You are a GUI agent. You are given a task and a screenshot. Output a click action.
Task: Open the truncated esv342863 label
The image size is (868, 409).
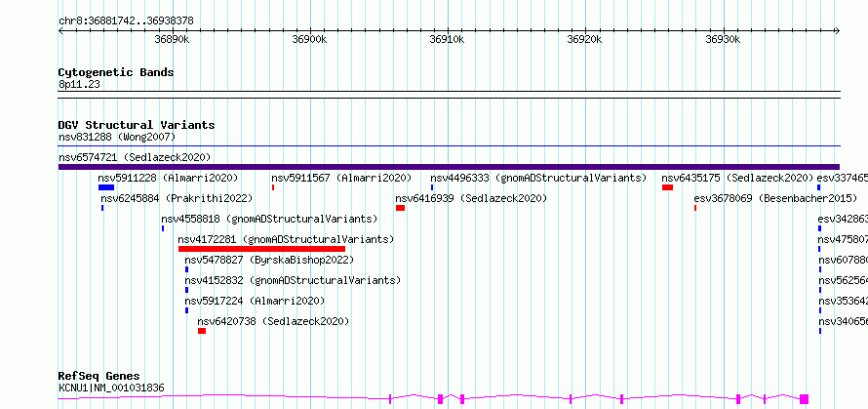coord(843,219)
